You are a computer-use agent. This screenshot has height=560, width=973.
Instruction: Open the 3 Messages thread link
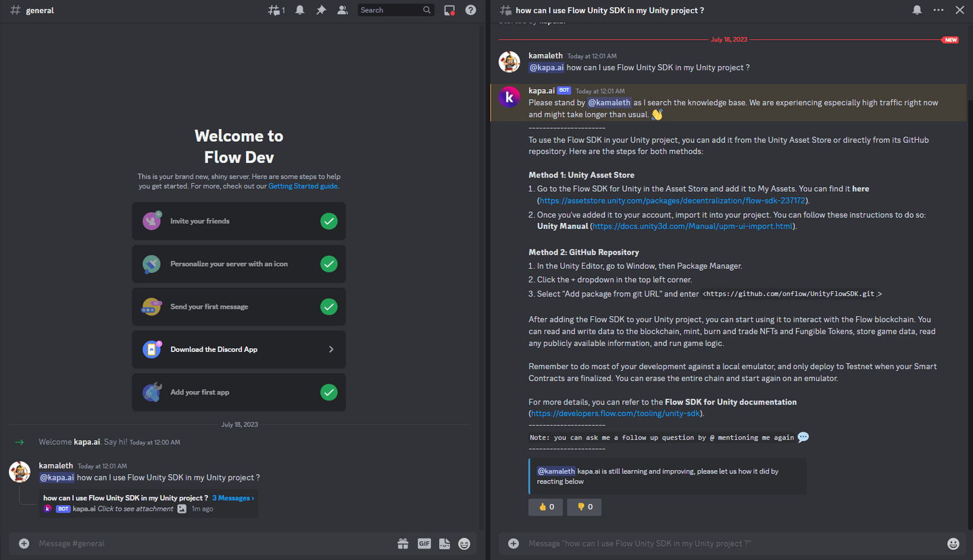pyautogui.click(x=233, y=498)
